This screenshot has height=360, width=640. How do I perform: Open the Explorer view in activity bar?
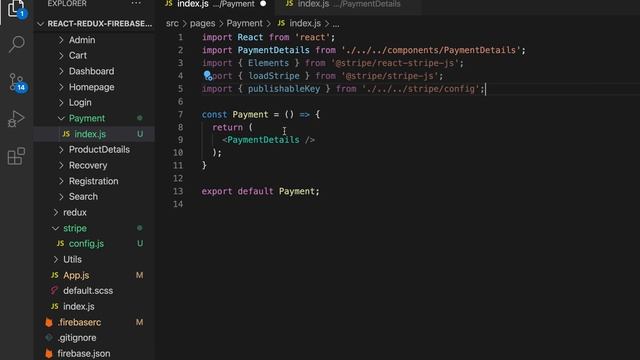point(16,8)
